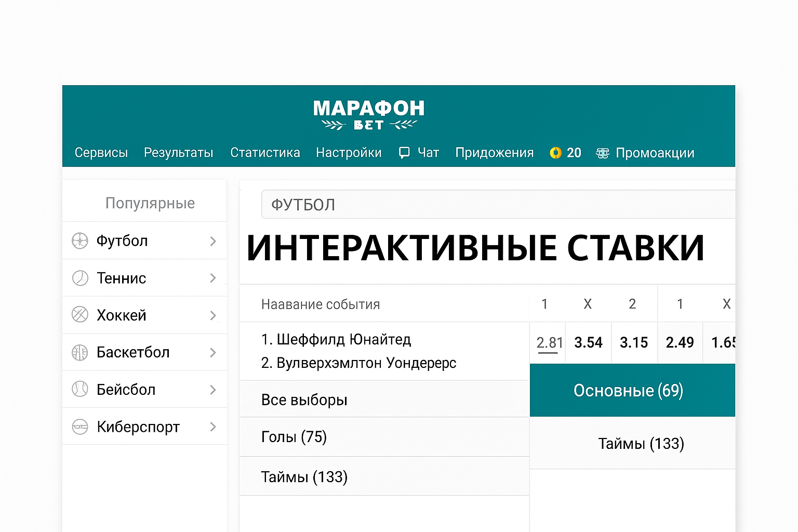
Task: Select odds 2.81 for Sheffield win
Action: pos(549,342)
